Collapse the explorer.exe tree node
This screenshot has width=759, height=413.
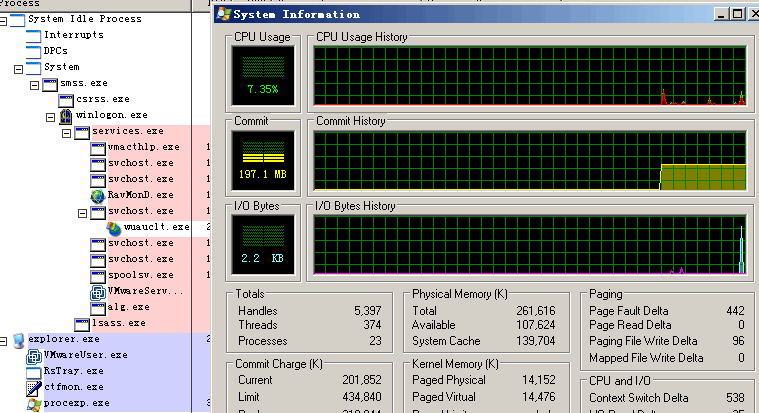[3, 341]
